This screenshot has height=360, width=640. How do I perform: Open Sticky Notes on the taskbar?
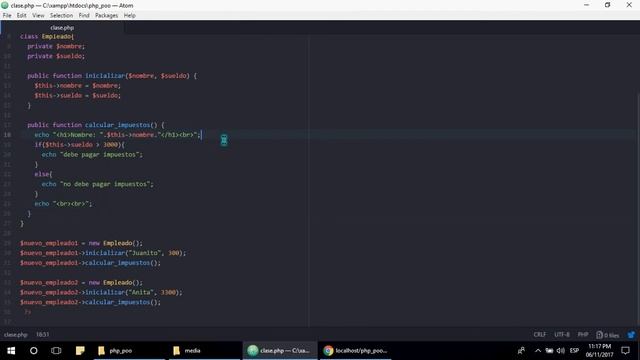point(80,351)
